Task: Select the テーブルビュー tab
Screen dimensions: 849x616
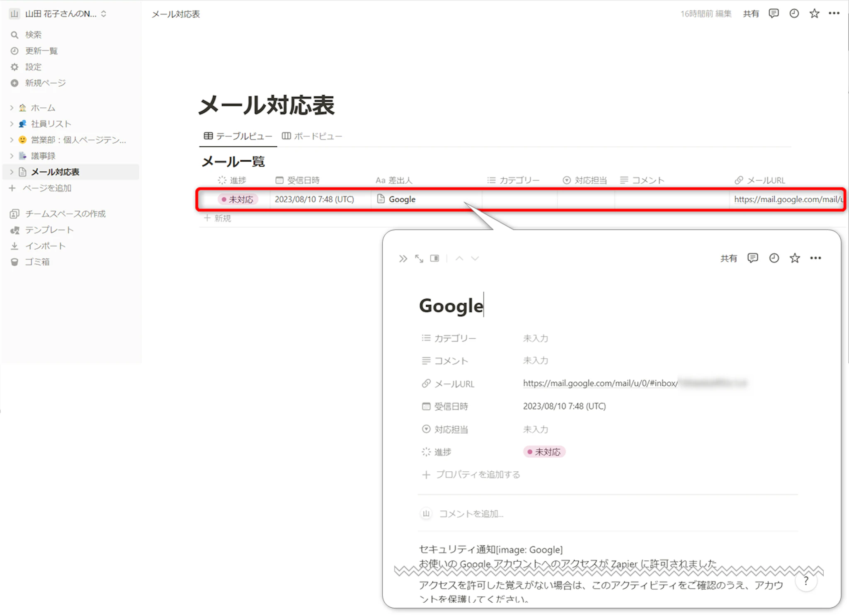Action: (238, 136)
